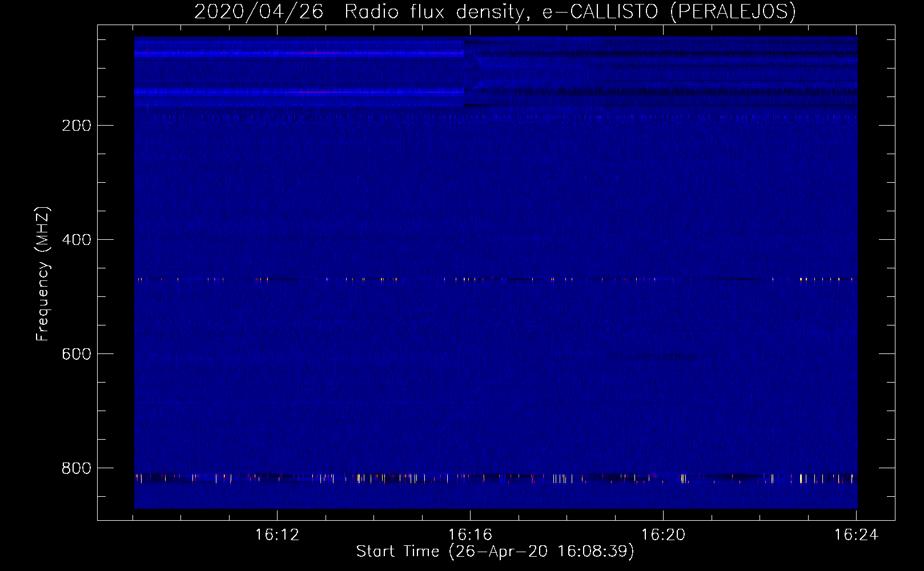Click the 16:20 time axis label
924x571 pixels.
click(663, 535)
